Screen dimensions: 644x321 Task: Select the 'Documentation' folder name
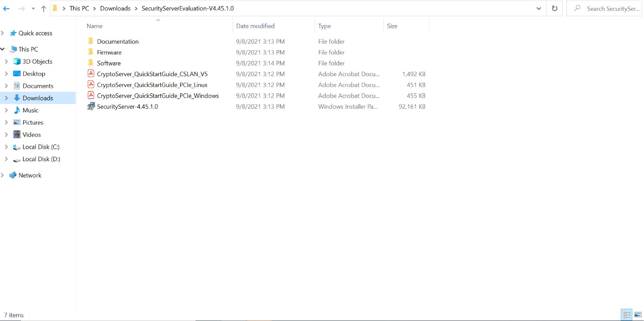coord(118,41)
